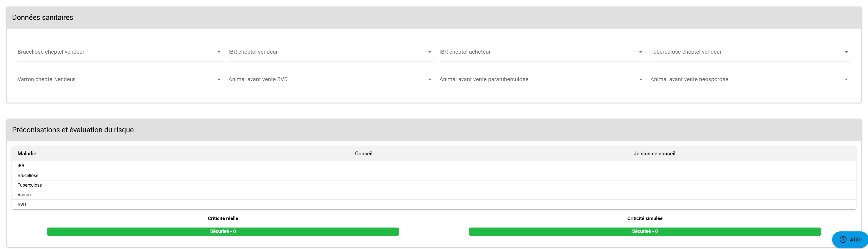Open the Varron cheptel vendeur dropdown
Image resolution: width=868 pixels, height=249 pixels.
pos(120,79)
